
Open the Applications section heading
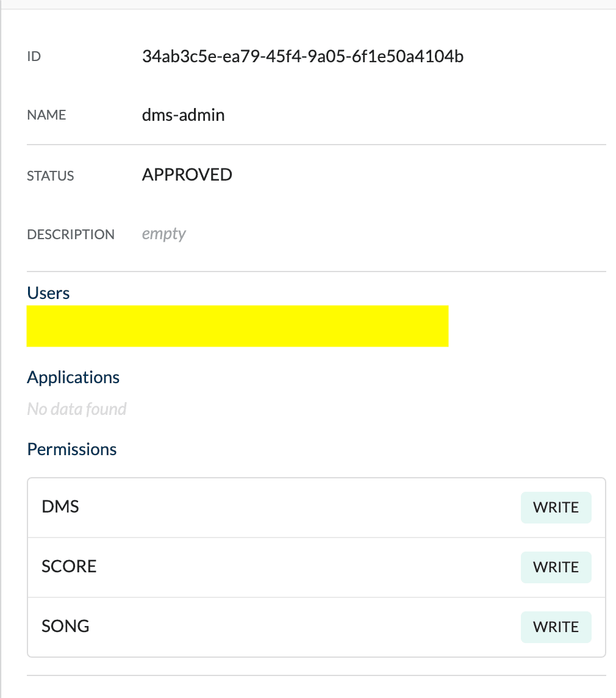73,378
